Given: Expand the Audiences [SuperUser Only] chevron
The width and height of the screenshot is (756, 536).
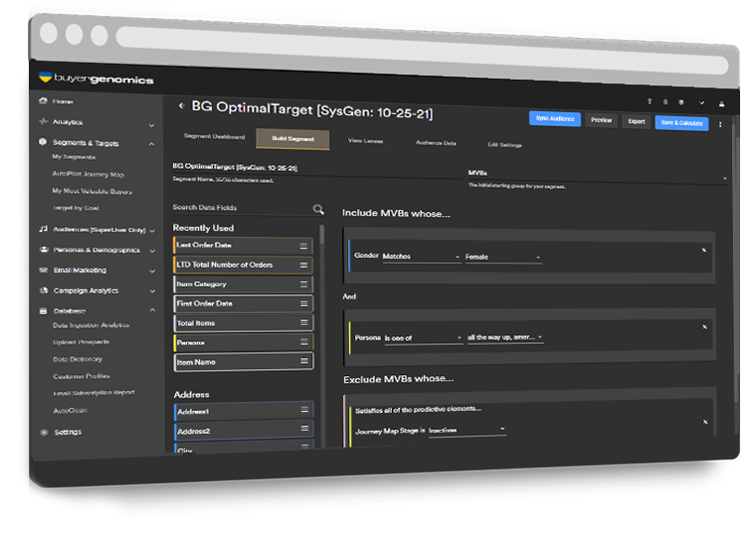Looking at the screenshot, I should 152,231.
